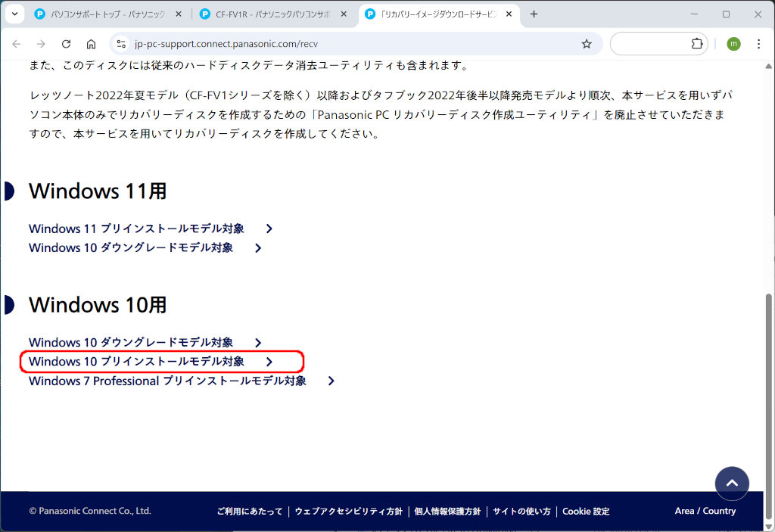Viewport: 775px width, 532px height.
Task: Click chevron beside Windows 7 Professional link
Action: (331, 381)
